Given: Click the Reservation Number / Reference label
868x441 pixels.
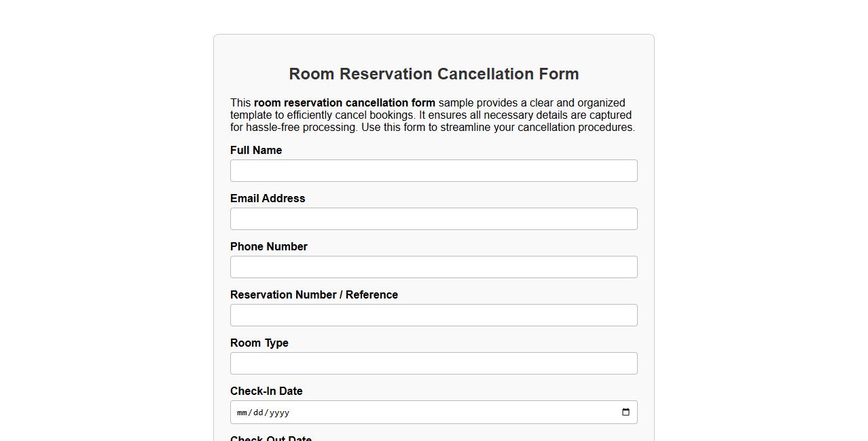Looking at the screenshot, I should [x=314, y=294].
